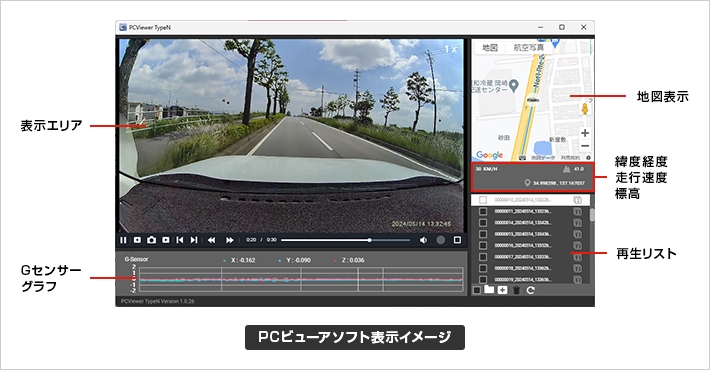Screen dimensions: 710x370
Task: Switch the player to fullscreen view
Action: pos(457,240)
